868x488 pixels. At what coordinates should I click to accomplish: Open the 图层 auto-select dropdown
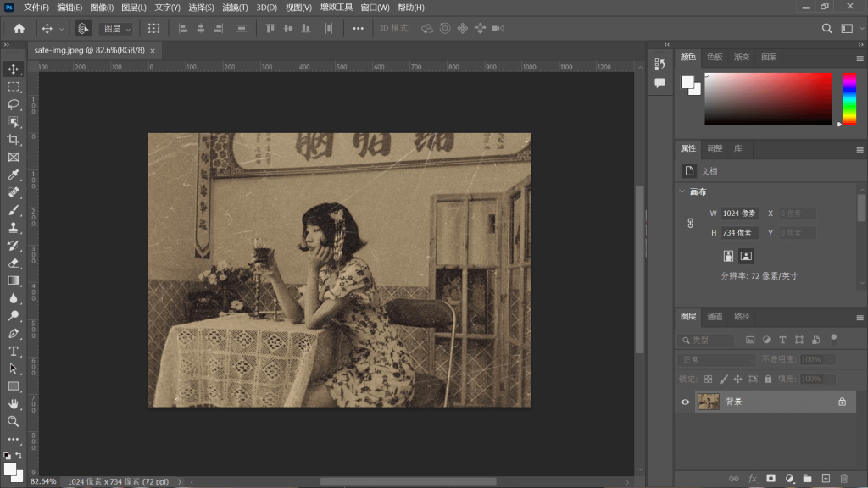tap(117, 28)
